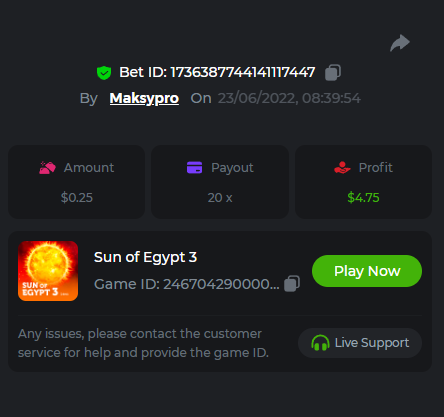Click the purple Payout card icon
The image size is (444, 417).
click(x=194, y=168)
